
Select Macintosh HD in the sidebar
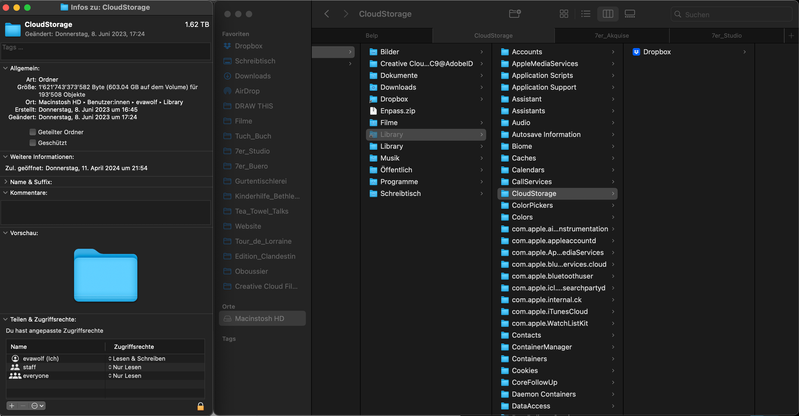[260, 318]
